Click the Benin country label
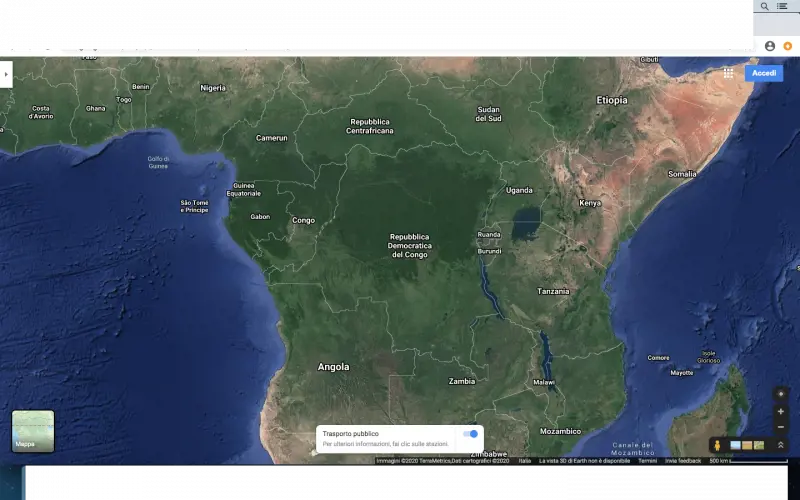The width and height of the screenshot is (800, 500). click(x=141, y=87)
